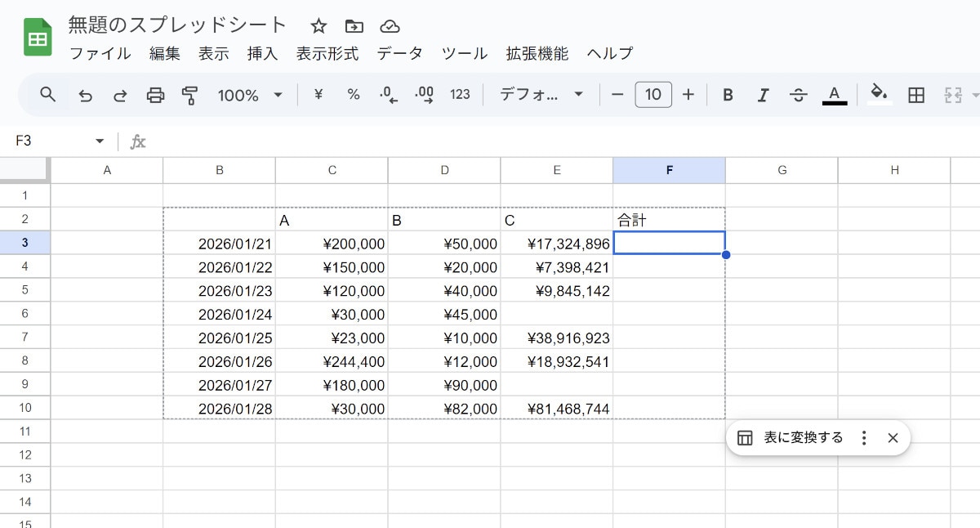Apply yen currency format
The width and height of the screenshot is (980, 528).
click(318, 95)
